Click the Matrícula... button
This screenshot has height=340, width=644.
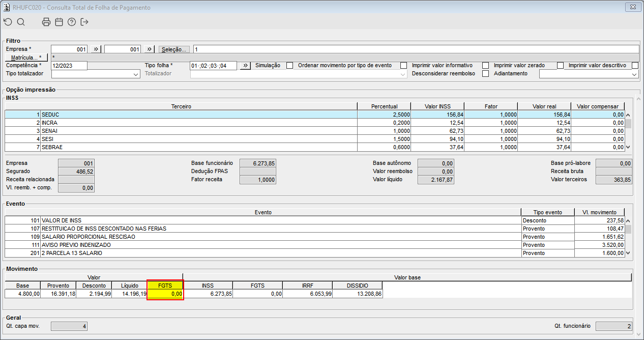tap(26, 58)
